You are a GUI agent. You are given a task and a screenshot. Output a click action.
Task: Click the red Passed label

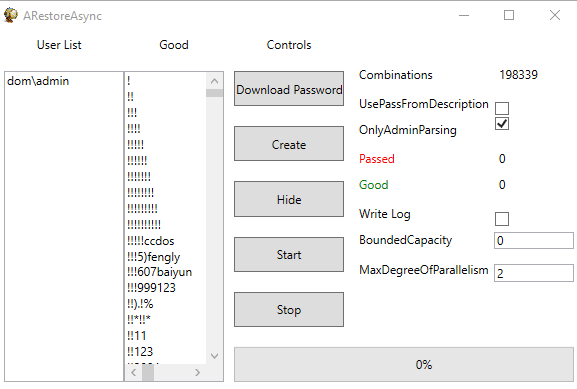tap(377, 159)
